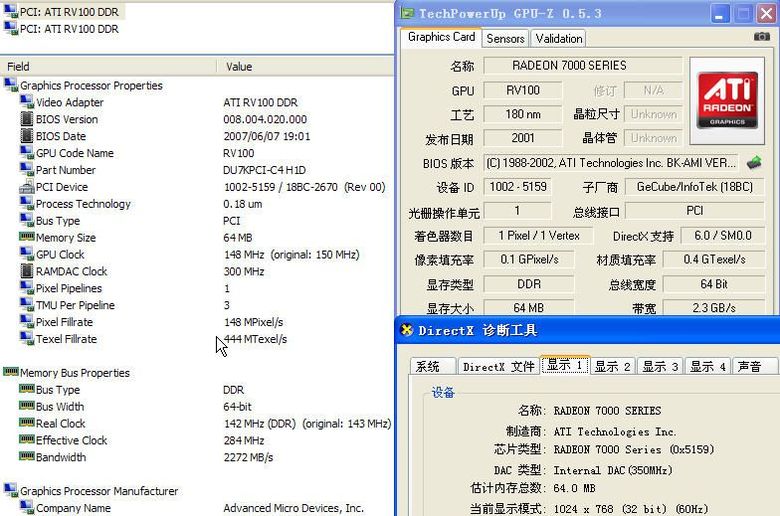The image size is (780, 516).
Task: Click the GPU-Z title bar icon
Action: pos(407,13)
